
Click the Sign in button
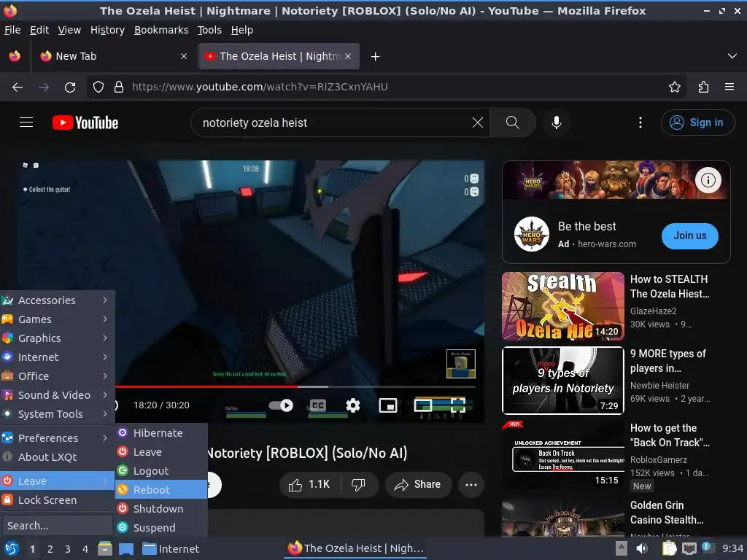tap(697, 122)
